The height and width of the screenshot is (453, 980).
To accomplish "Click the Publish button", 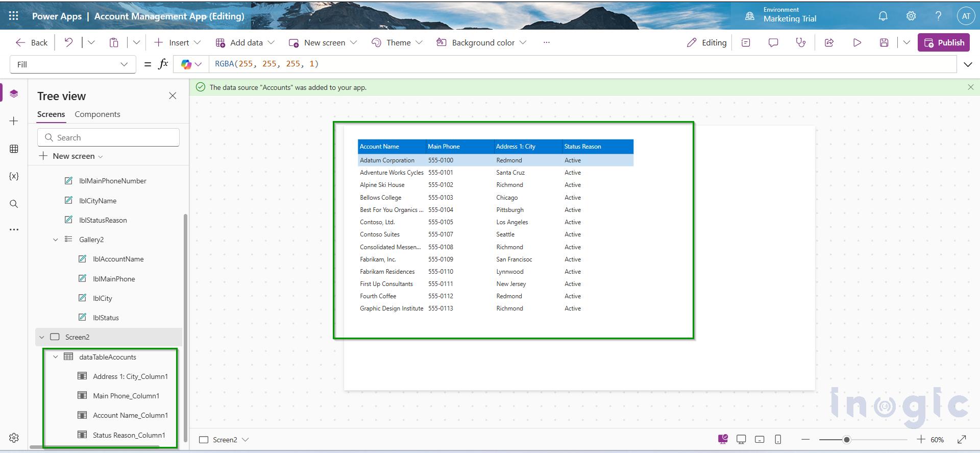I will [944, 42].
